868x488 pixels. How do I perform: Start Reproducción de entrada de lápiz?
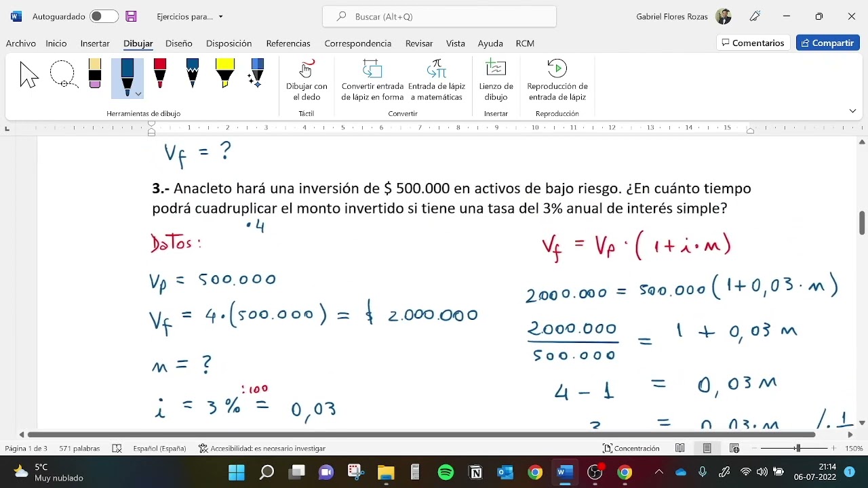click(x=557, y=81)
